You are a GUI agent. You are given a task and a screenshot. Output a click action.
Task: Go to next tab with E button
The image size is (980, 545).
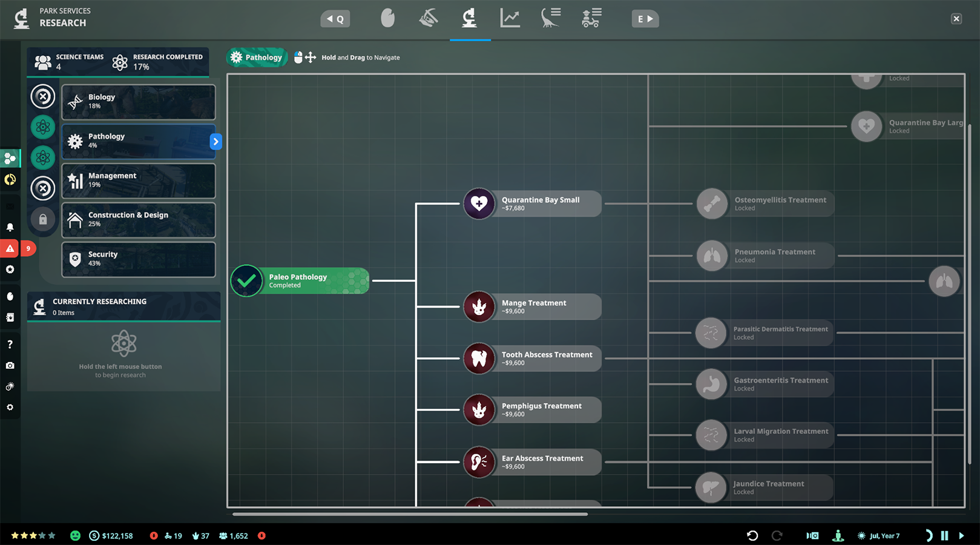pyautogui.click(x=645, y=19)
